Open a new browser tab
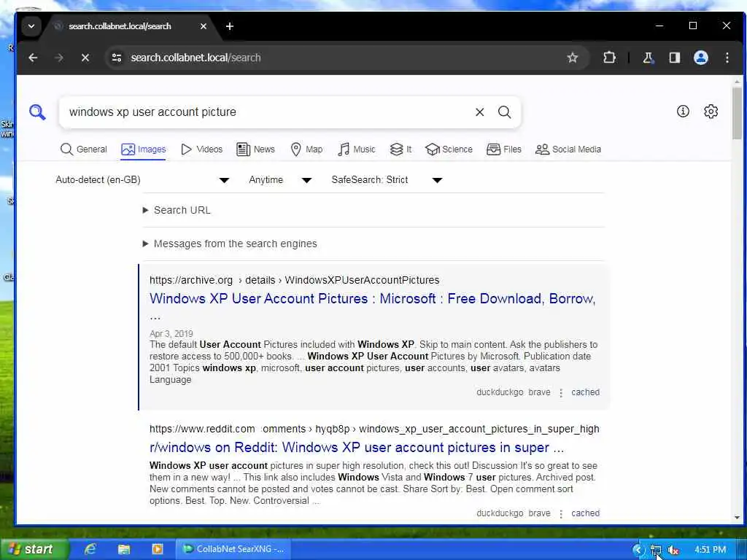 (230, 26)
